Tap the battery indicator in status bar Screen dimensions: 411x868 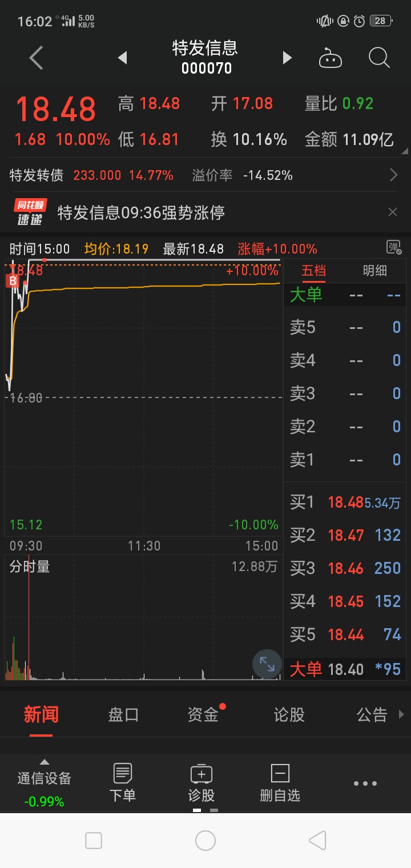click(x=381, y=21)
